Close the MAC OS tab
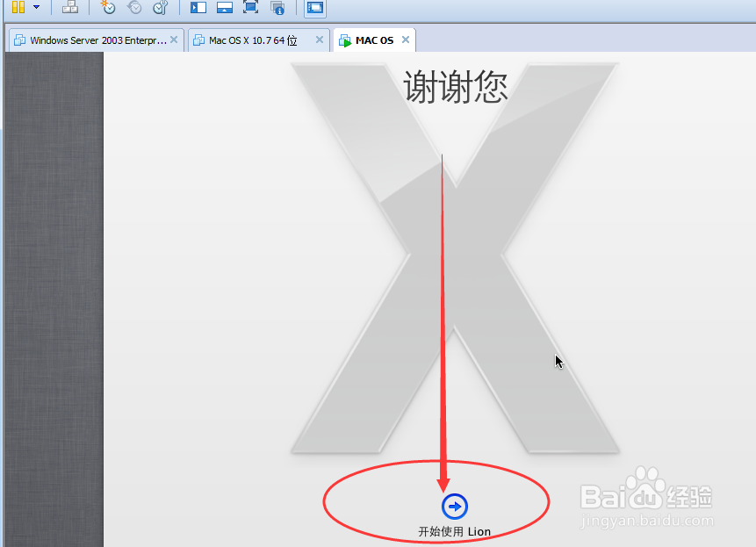This screenshot has height=547, width=756. pos(406,40)
